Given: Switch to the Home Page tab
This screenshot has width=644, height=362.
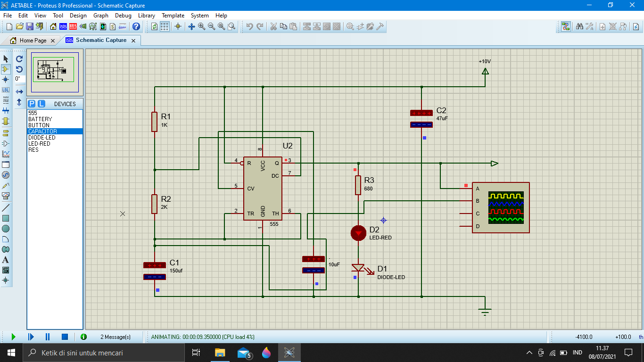Looking at the screenshot, I should (x=33, y=41).
